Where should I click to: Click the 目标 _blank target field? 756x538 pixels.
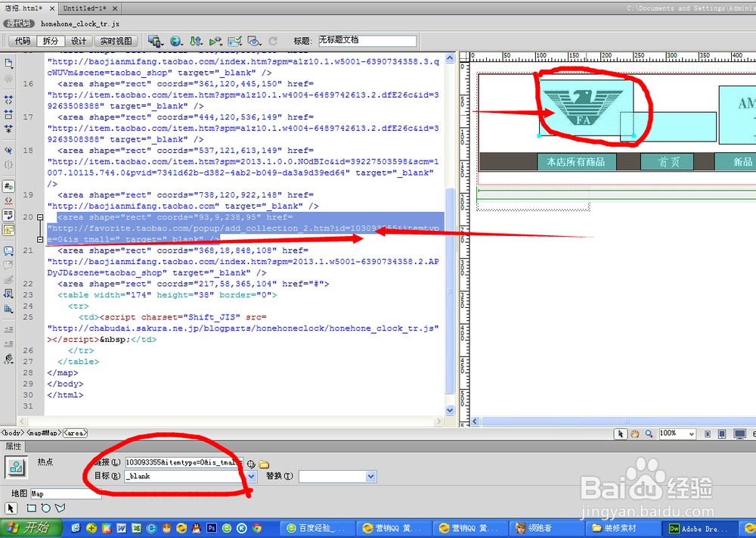coord(186,476)
